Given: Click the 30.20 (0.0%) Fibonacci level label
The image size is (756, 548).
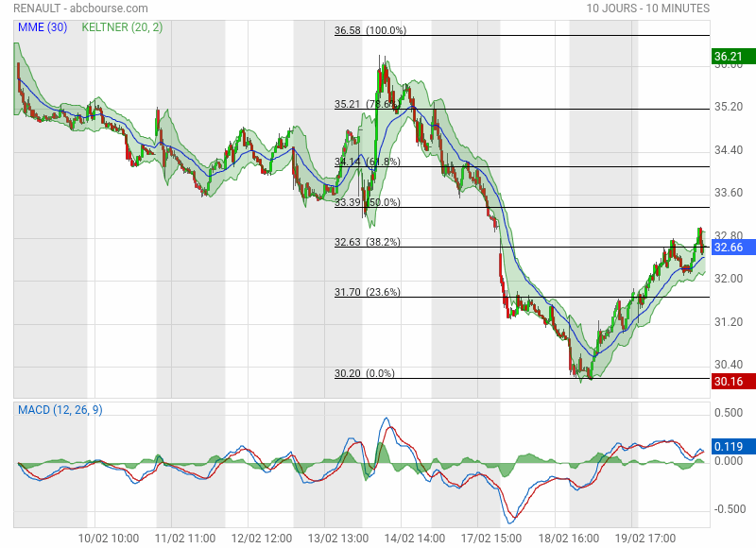Looking at the screenshot, I should [365, 372].
